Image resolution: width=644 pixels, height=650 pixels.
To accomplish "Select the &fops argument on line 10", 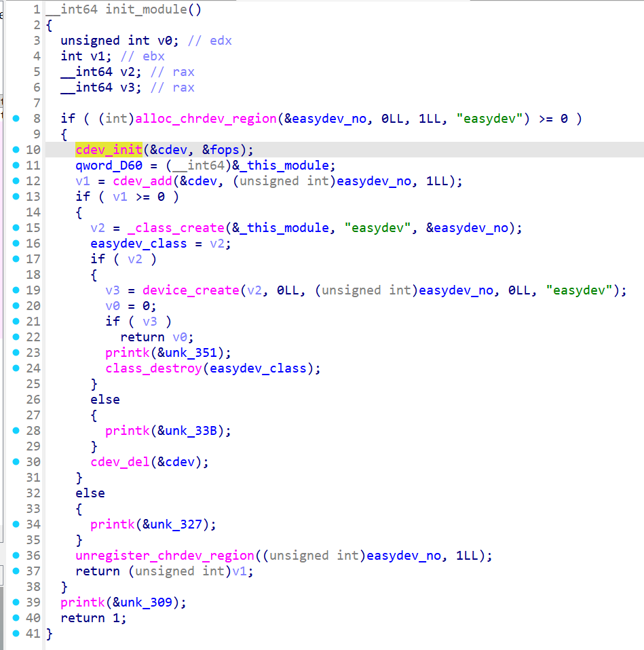I will (221, 150).
